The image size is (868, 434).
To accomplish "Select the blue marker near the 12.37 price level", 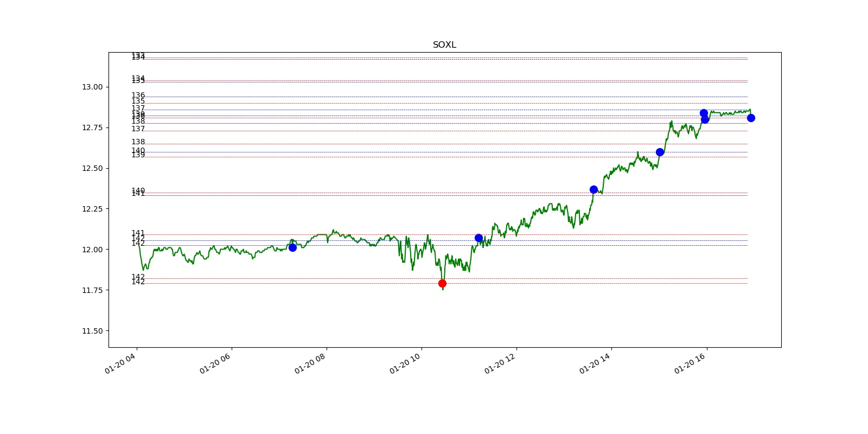I will (593, 189).
